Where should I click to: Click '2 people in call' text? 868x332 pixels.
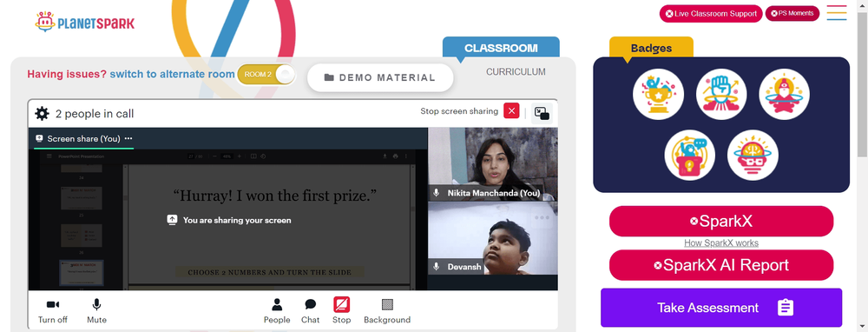coord(95,114)
